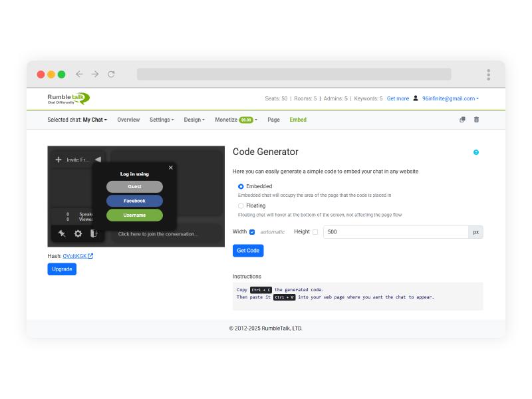Uncheck the Width automatic checkbox
This screenshot has height=399, width=532.
click(251, 231)
